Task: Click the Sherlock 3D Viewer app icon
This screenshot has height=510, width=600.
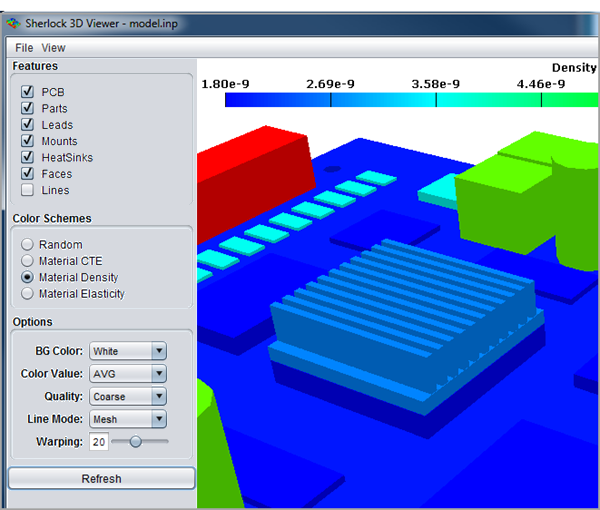Action: tap(13, 23)
